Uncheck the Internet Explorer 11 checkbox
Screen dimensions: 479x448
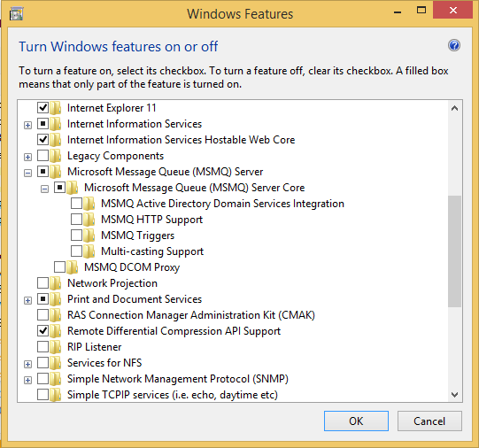pyautogui.click(x=42, y=107)
